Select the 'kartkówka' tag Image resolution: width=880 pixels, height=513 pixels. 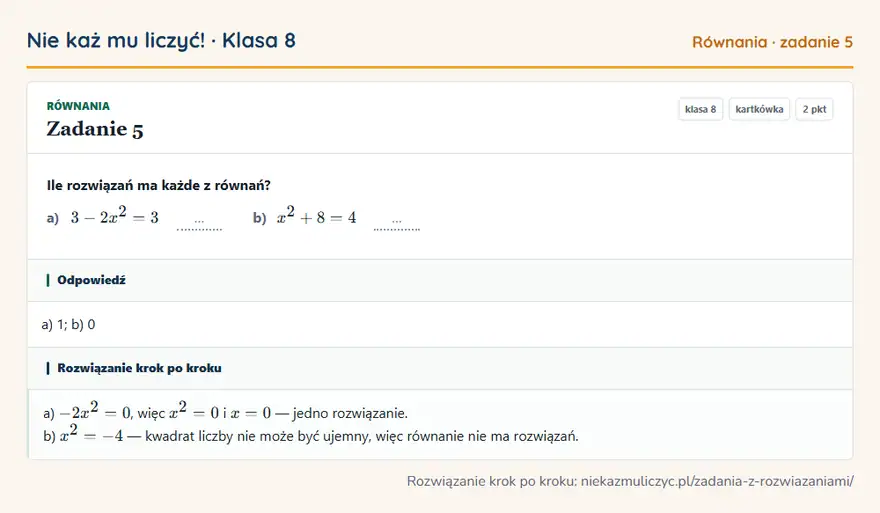759,109
